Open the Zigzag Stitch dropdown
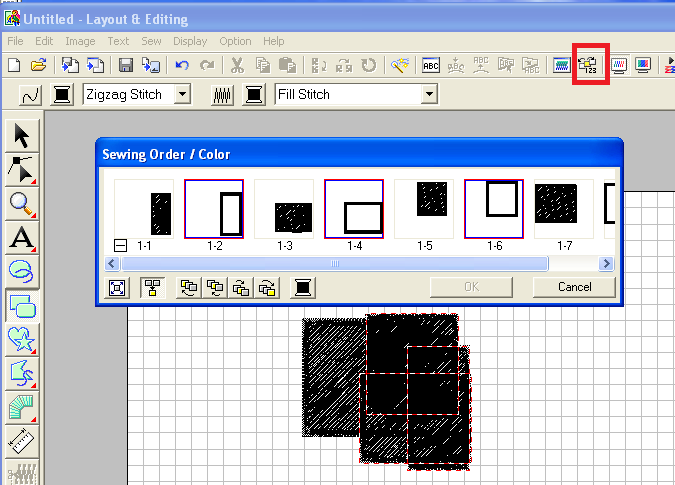The height and width of the screenshot is (485, 675). pos(182,95)
